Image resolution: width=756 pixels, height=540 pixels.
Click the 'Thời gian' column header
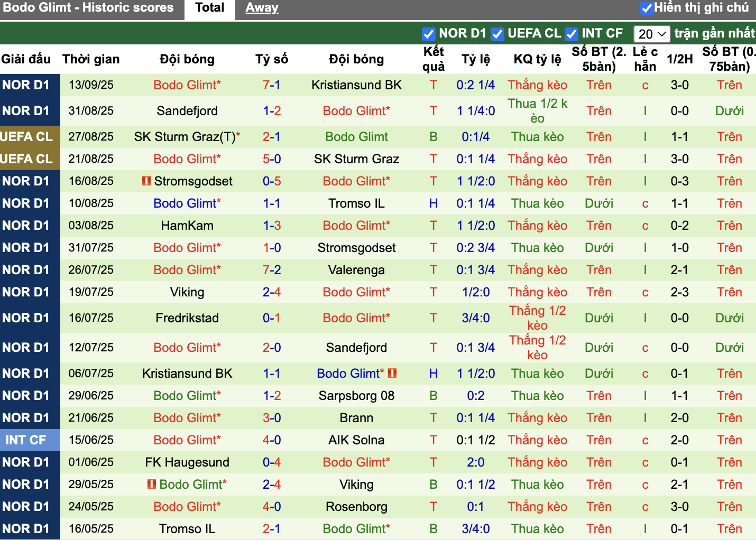91,59
